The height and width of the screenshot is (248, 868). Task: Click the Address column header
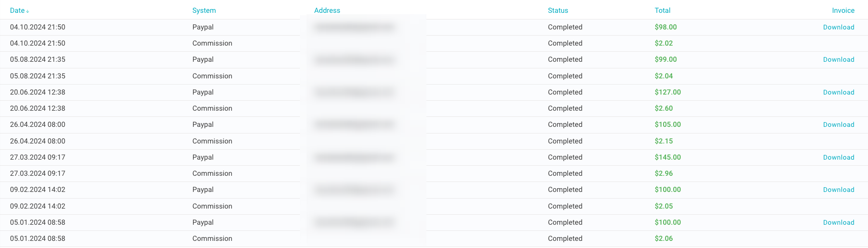(x=327, y=10)
